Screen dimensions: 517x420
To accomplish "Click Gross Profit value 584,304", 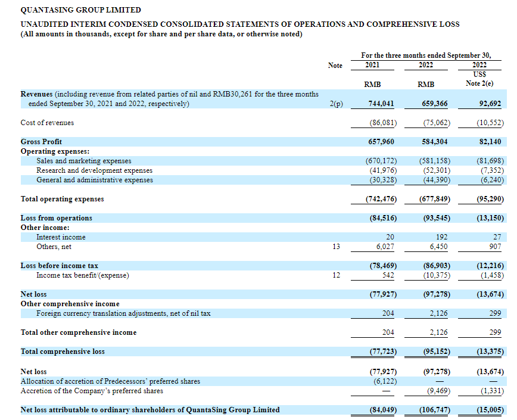I will [x=435, y=142].
